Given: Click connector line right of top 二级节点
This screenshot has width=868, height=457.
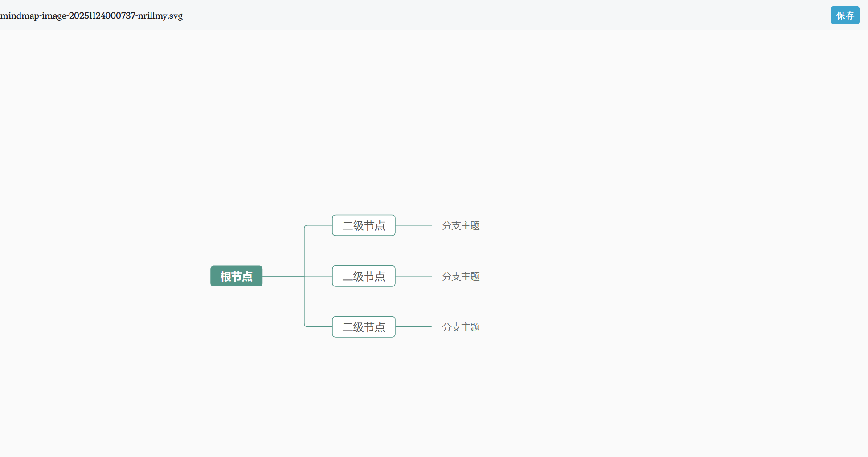Looking at the screenshot, I should [414, 225].
